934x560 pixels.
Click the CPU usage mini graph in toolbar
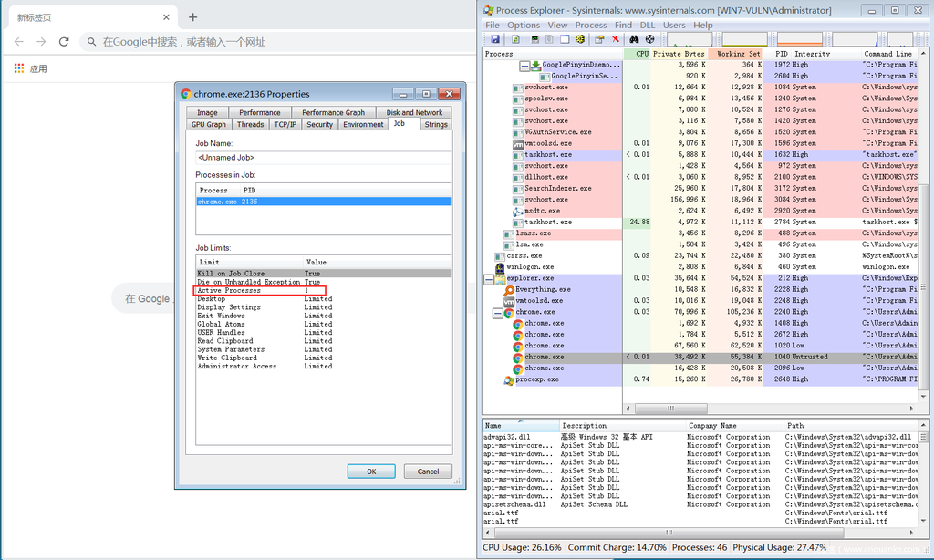click(x=689, y=40)
